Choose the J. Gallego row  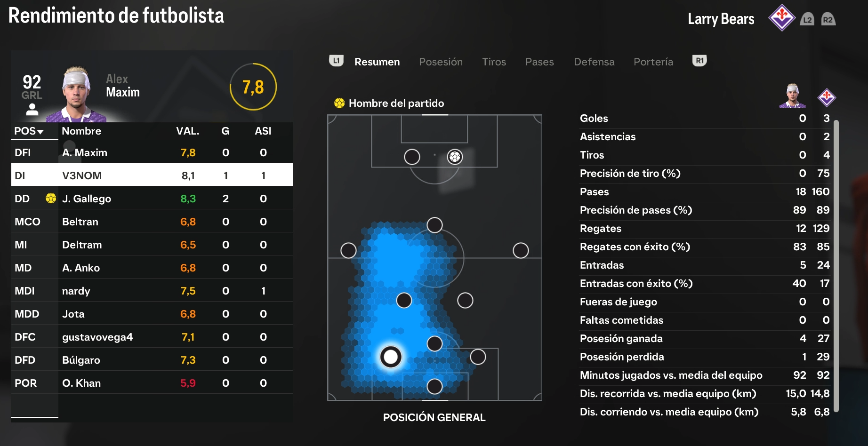pos(152,198)
